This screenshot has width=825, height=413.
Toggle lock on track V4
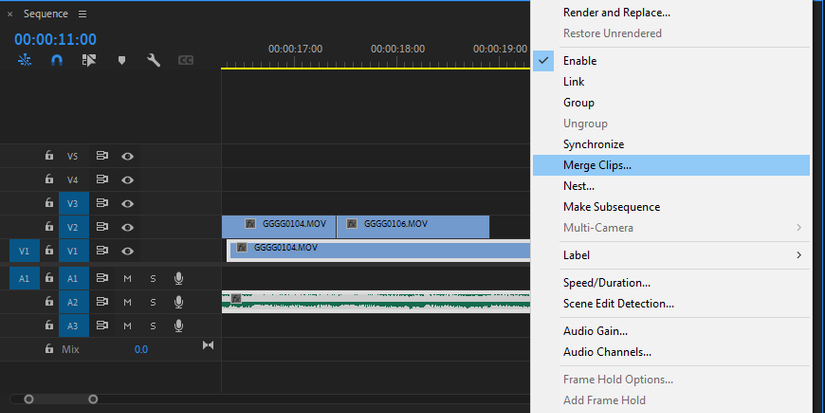point(49,179)
